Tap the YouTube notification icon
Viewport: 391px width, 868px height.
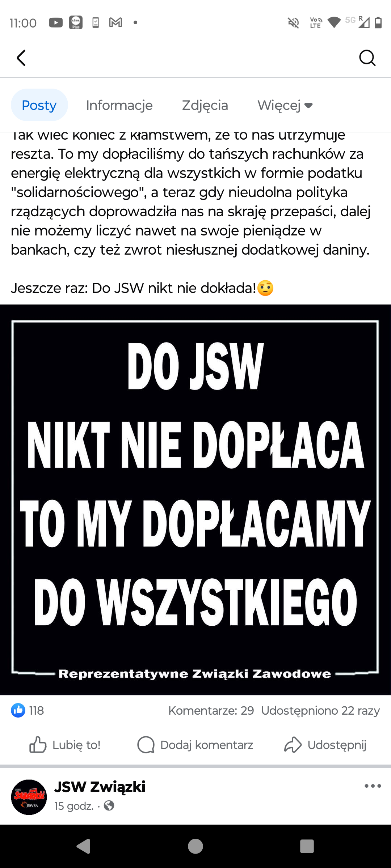56,23
